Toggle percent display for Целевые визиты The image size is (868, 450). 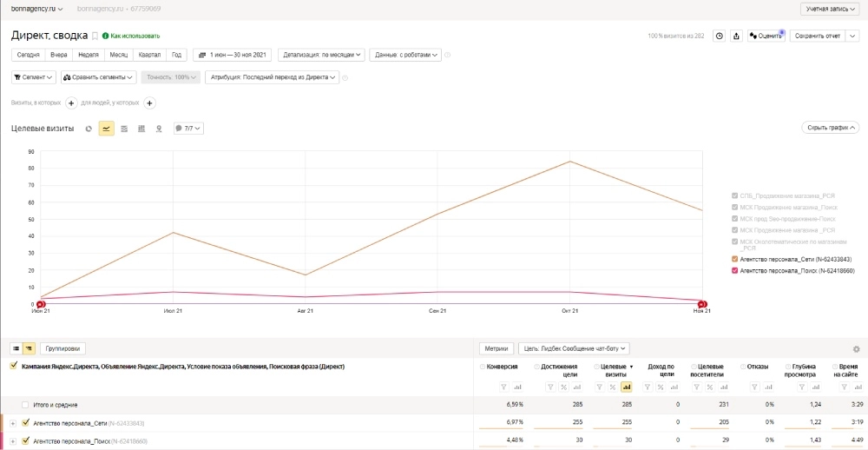[x=612, y=387]
